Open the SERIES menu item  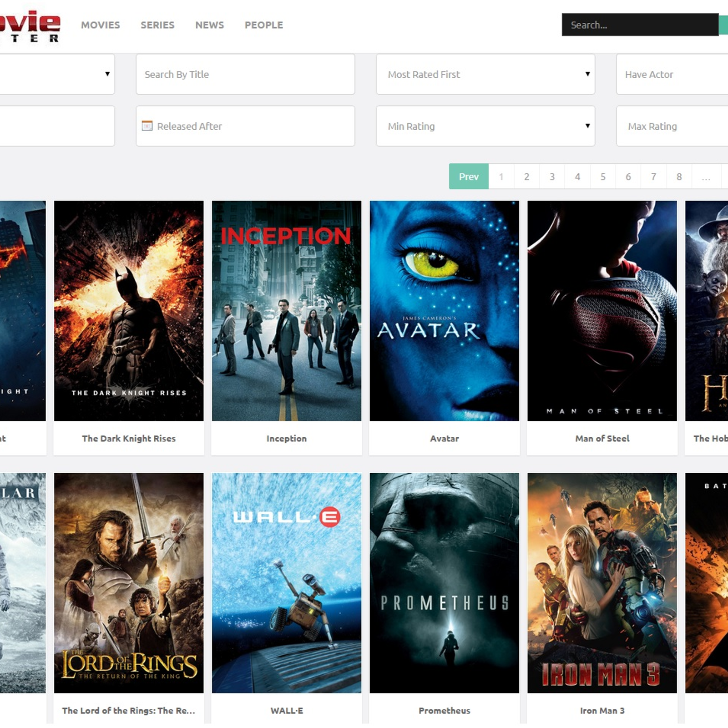pos(157,25)
